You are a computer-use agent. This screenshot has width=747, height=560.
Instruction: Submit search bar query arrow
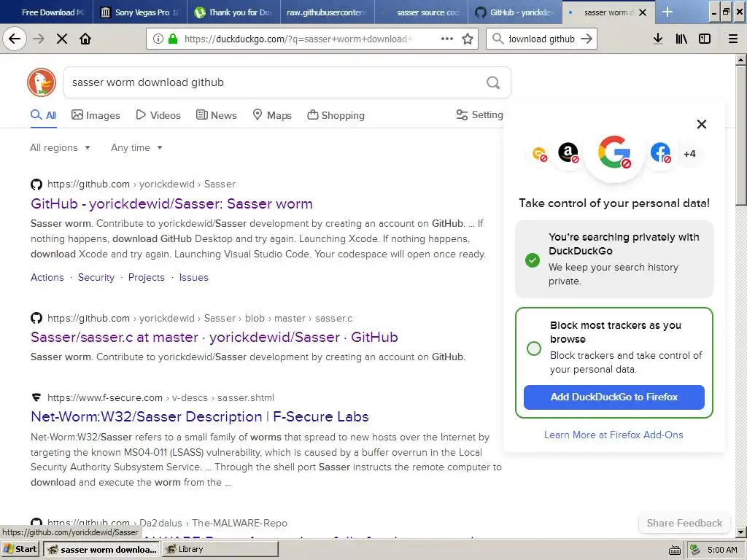[x=587, y=39]
